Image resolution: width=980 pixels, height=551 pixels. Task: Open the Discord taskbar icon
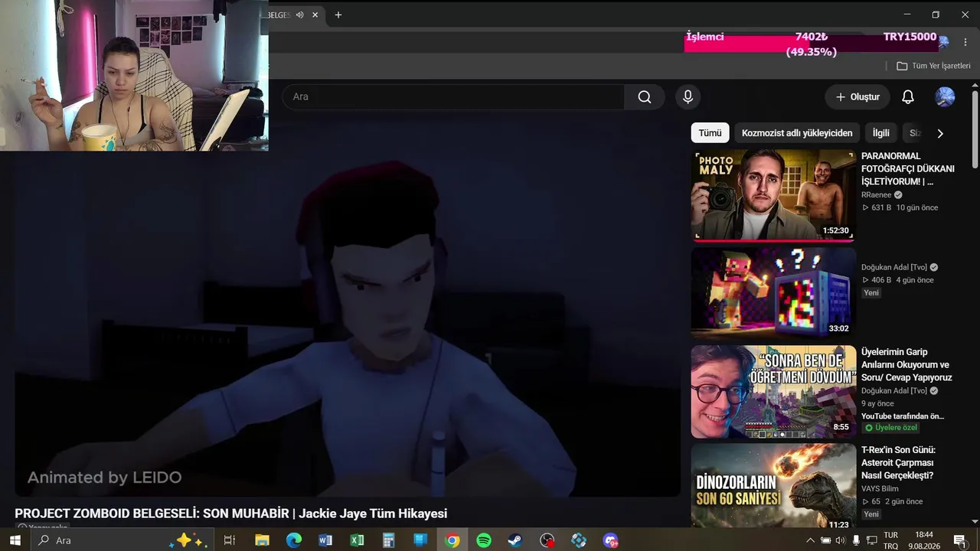(610, 540)
